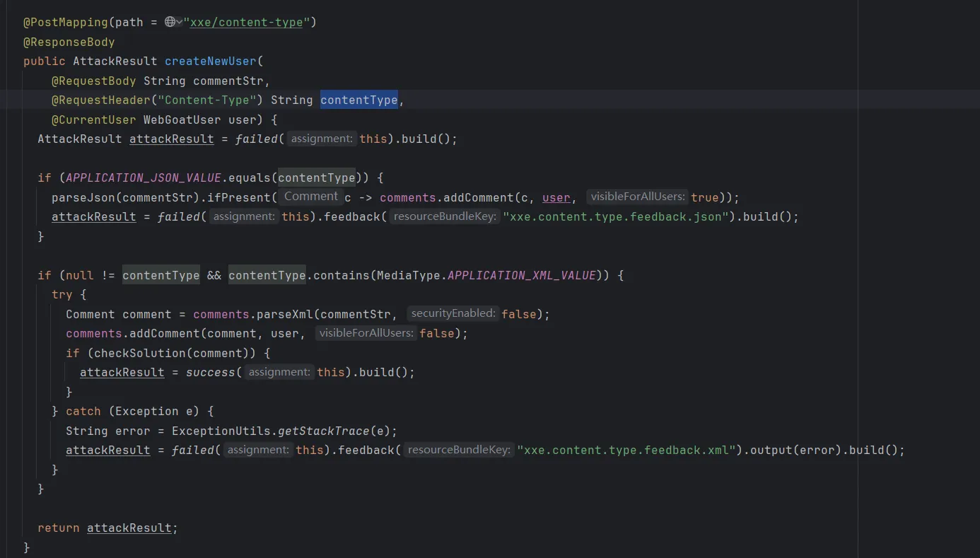Click the visibleForAllUsers hint before false

click(366, 332)
